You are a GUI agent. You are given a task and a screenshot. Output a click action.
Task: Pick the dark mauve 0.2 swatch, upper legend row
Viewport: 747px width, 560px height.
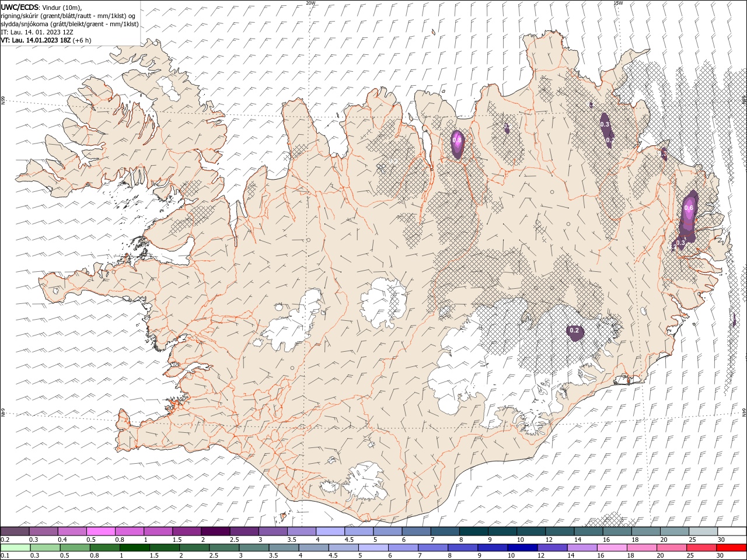[15, 531]
